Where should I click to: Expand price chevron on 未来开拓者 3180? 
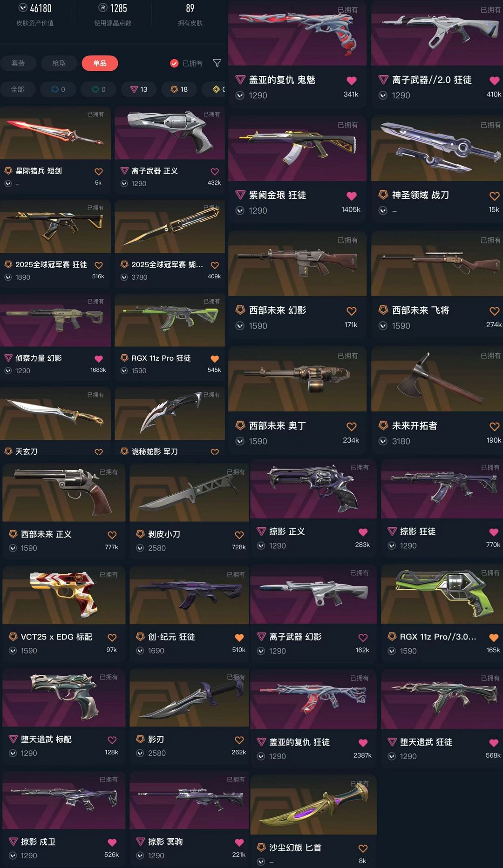383,441
